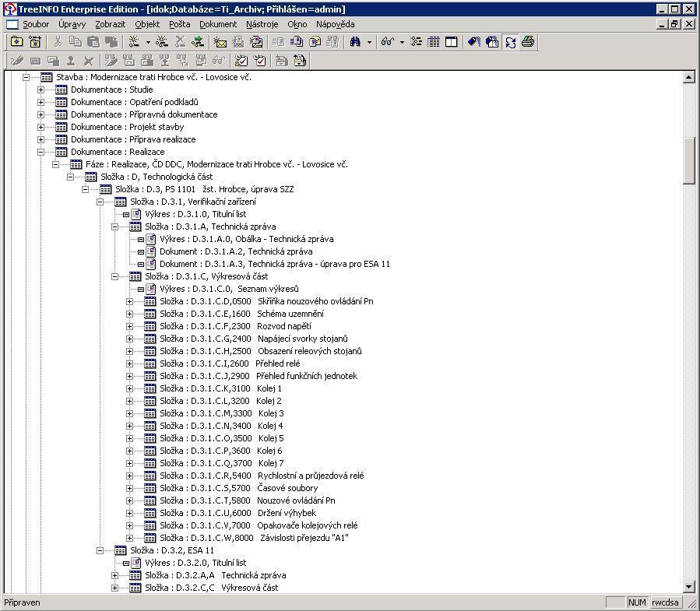Open the Okno menu
The width and height of the screenshot is (700, 611).
coord(297,24)
